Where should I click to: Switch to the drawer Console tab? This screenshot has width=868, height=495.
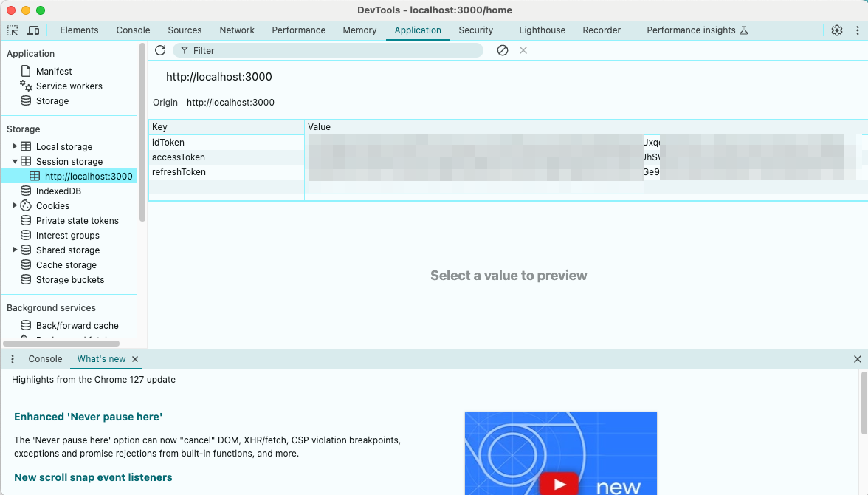(x=46, y=359)
